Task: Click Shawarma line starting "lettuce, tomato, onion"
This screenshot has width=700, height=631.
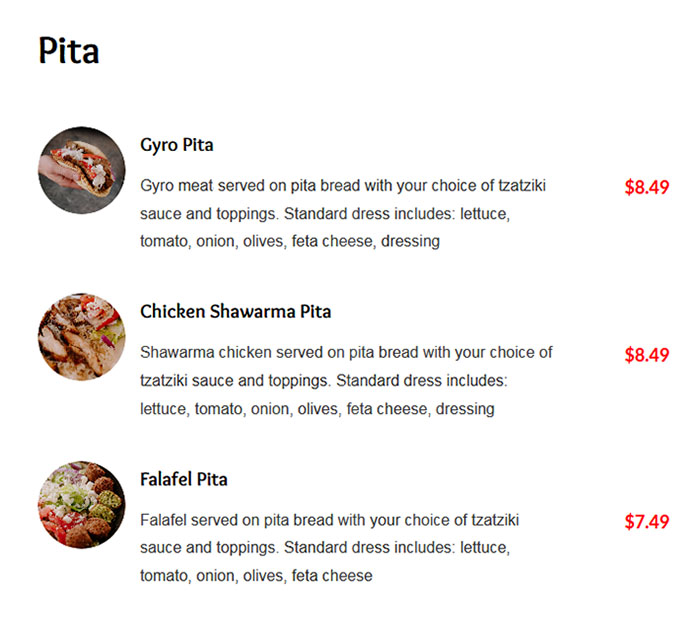Action: [x=317, y=409]
